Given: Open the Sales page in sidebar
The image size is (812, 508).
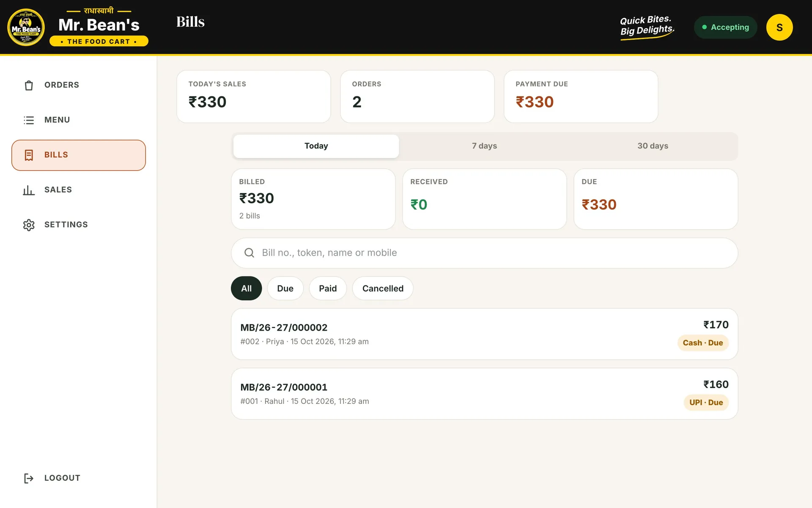Looking at the screenshot, I should coord(79,190).
